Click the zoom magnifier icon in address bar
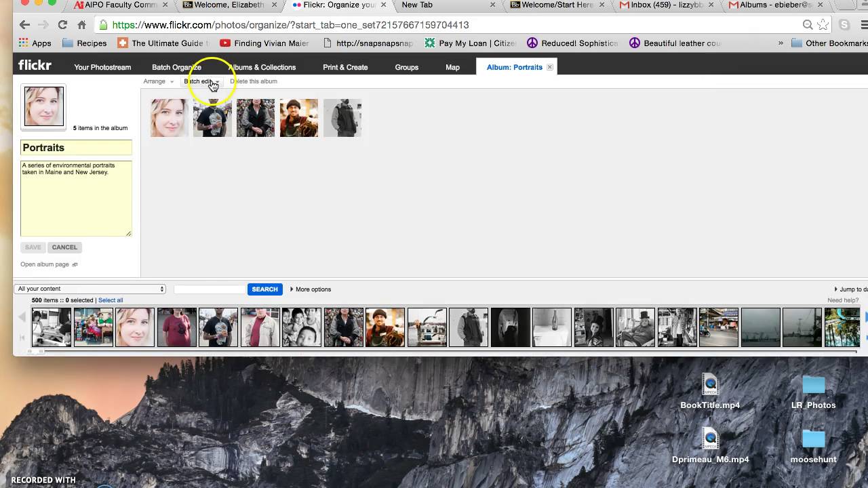The width and height of the screenshot is (868, 488). [x=808, y=24]
